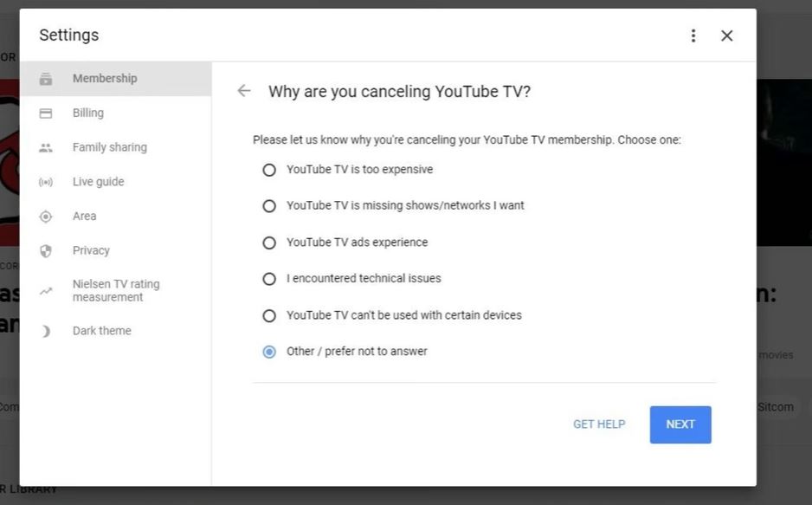812x505 pixels.
Task: Click the Area location target icon
Action: pyautogui.click(x=46, y=217)
